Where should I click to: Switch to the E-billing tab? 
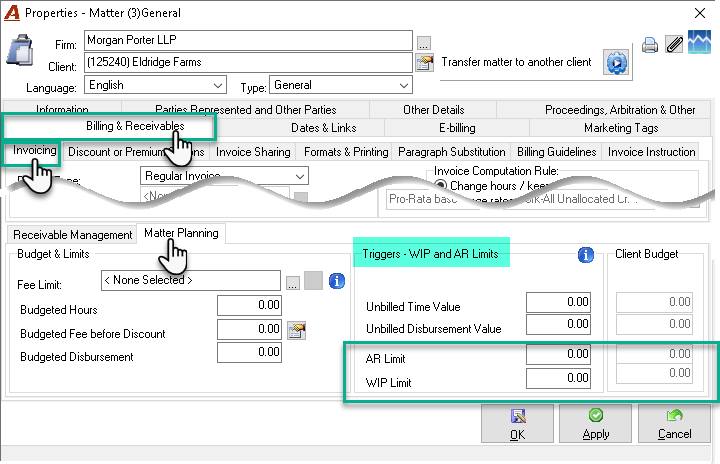point(457,128)
